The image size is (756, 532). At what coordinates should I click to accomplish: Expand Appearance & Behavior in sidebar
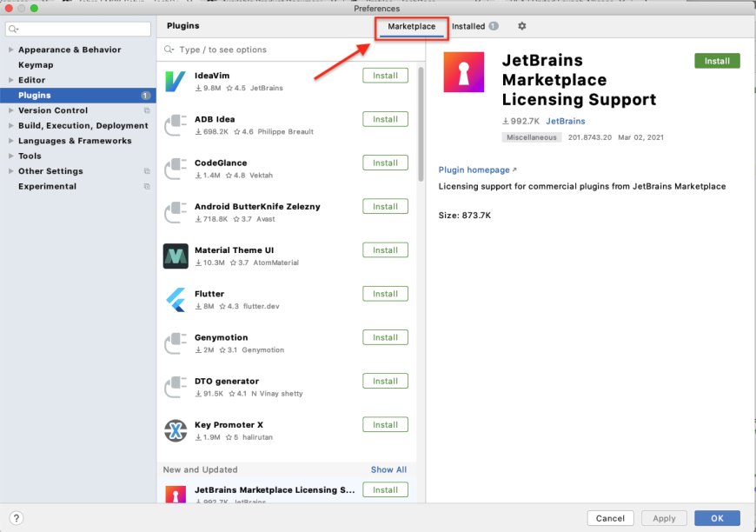(12, 50)
